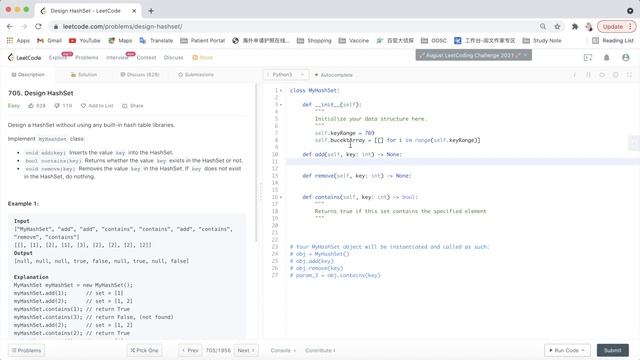640x360 pixels.
Task: Close the Design HashSet browser tab
Action: pos(134,11)
